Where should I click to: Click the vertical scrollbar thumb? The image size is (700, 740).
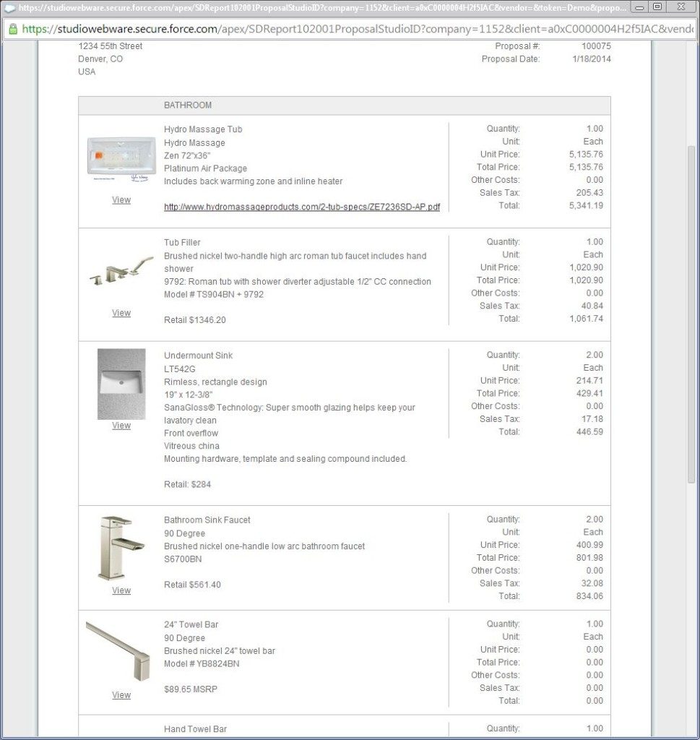[x=691, y=314]
